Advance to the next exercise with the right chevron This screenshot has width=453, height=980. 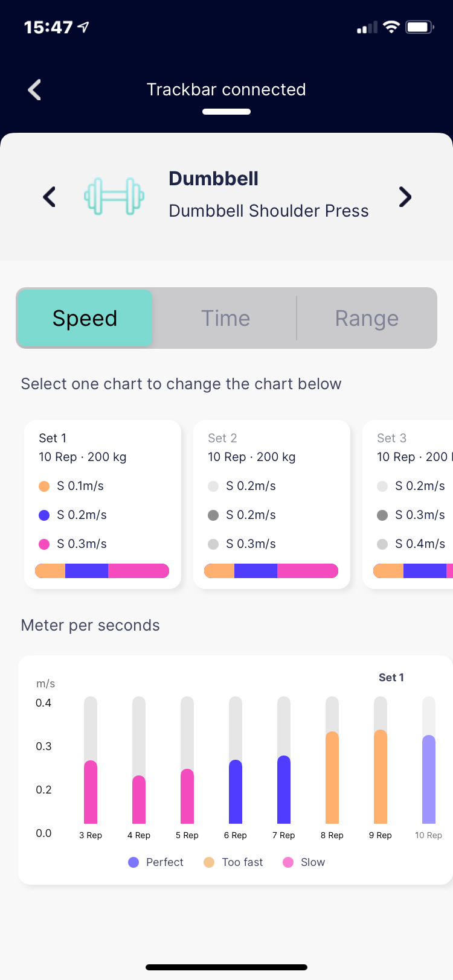(x=405, y=197)
